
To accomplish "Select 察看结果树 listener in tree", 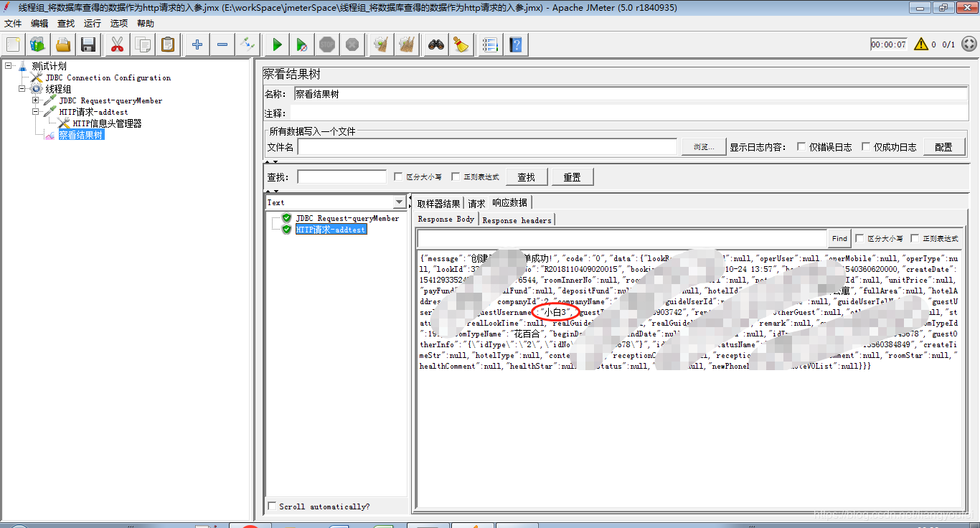I will (x=81, y=135).
